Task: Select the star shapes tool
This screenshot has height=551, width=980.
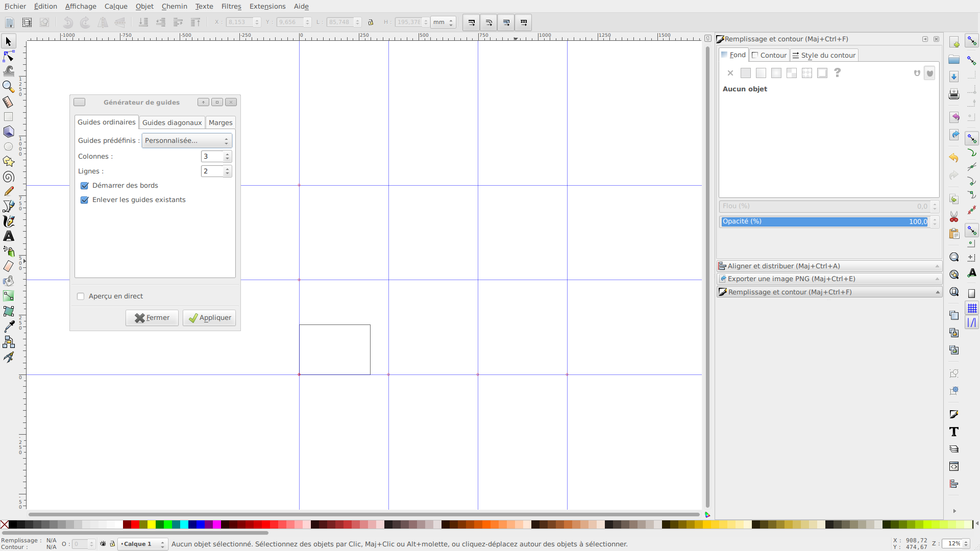Action: (9, 161)
